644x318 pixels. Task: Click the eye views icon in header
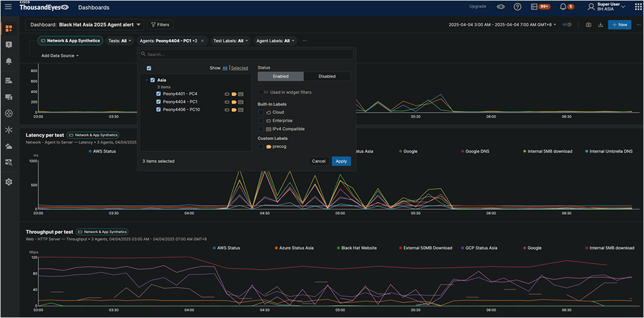500,7
